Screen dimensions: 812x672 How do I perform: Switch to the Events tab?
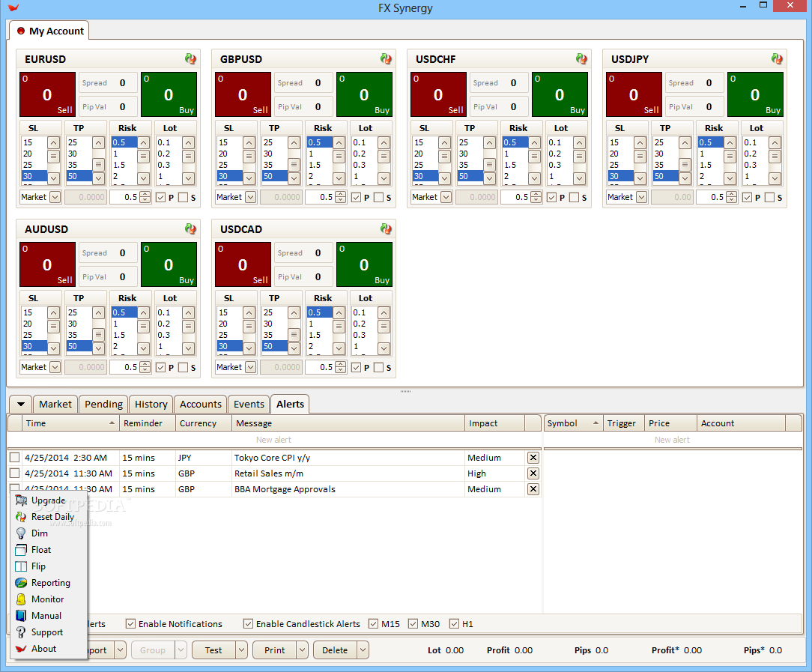pos(249,405)
